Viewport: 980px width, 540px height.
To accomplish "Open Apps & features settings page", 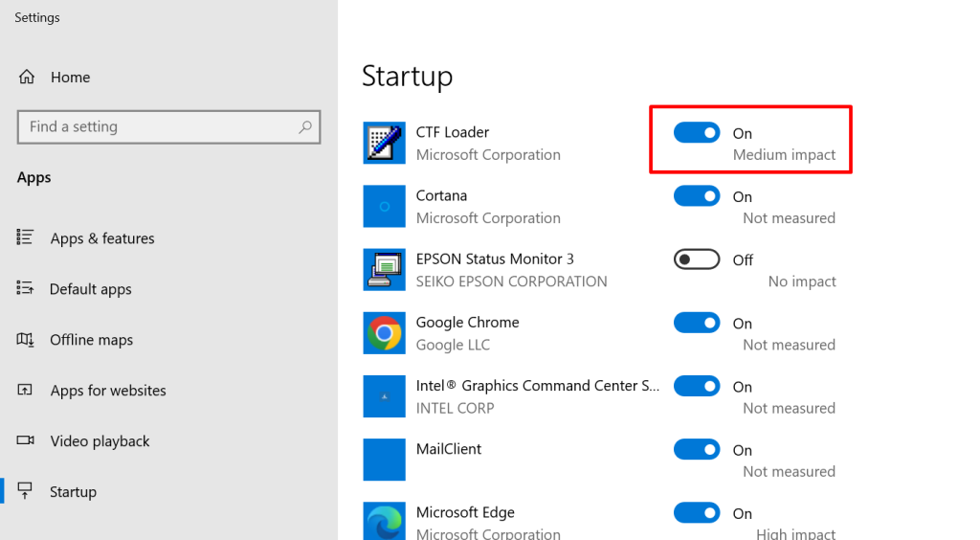I will [x=102, y=238].
